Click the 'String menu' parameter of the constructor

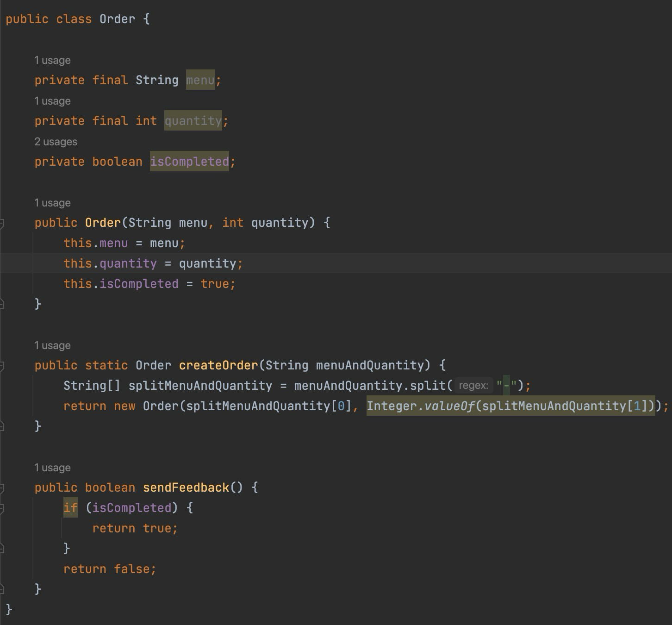click(x=168, y=223)
